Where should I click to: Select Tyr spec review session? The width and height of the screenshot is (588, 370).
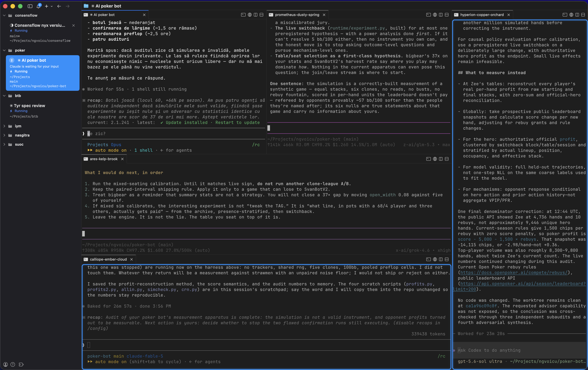[x=42, y=111]
